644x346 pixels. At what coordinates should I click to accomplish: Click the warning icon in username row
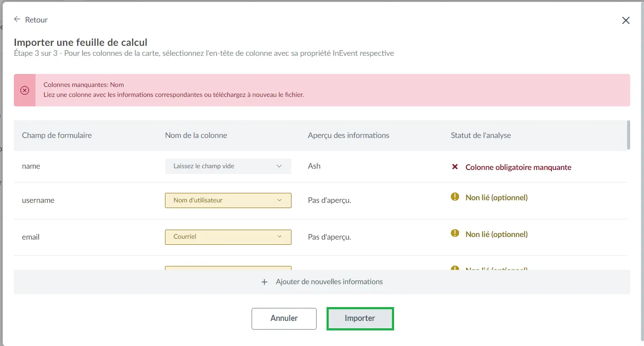pyautogui.click(x=455, y=197)
